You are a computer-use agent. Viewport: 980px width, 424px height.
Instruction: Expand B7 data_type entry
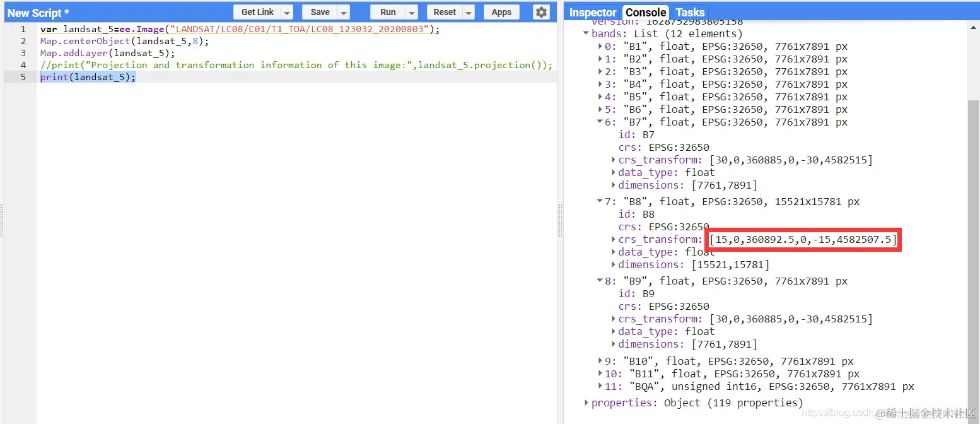coord(614,172)
